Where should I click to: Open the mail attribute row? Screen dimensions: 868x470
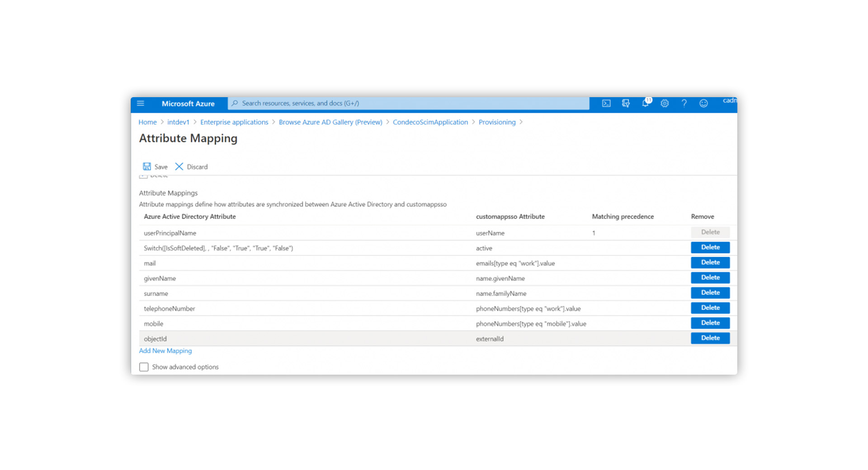pos(150,263)
